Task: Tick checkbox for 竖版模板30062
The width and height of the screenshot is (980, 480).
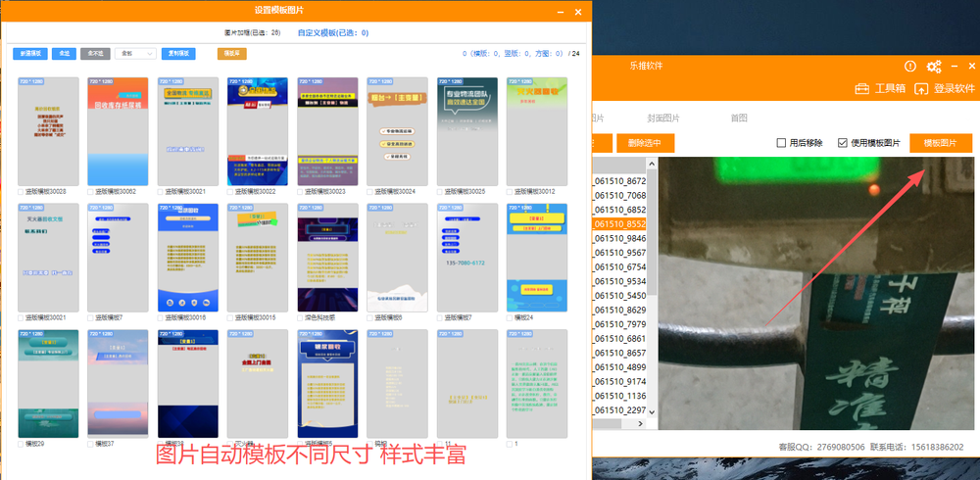Action: [90, 192]
